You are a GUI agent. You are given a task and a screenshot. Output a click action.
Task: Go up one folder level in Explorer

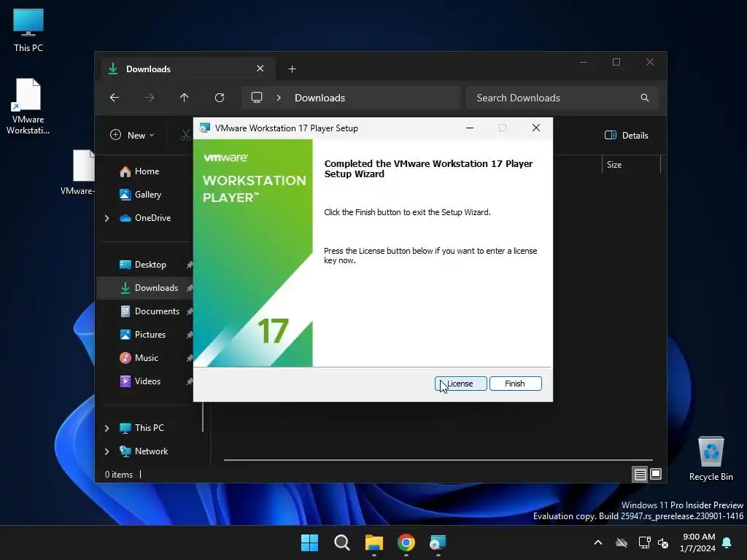click(x=185, y=98)
